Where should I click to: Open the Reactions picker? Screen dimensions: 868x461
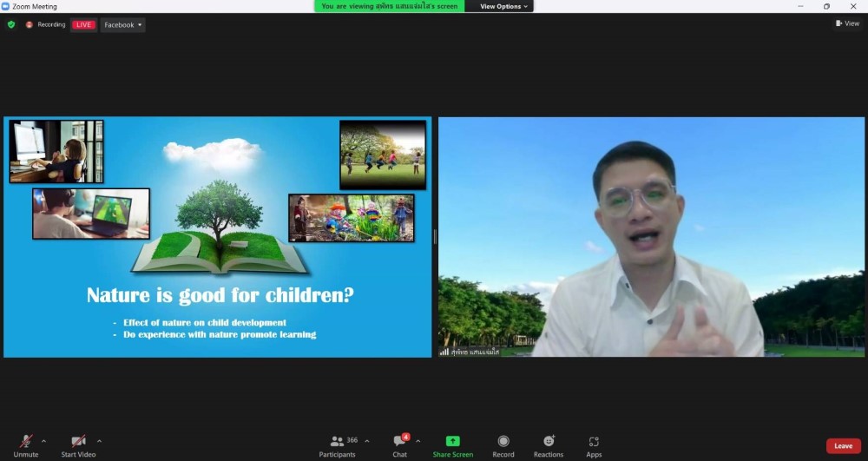(549, 442)
